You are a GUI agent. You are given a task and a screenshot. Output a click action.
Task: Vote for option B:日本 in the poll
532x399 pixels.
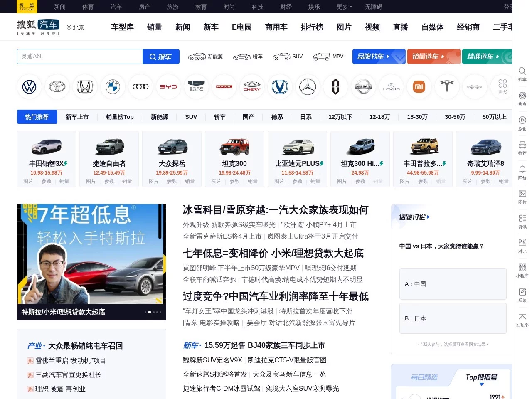click(x=453, y=318)
